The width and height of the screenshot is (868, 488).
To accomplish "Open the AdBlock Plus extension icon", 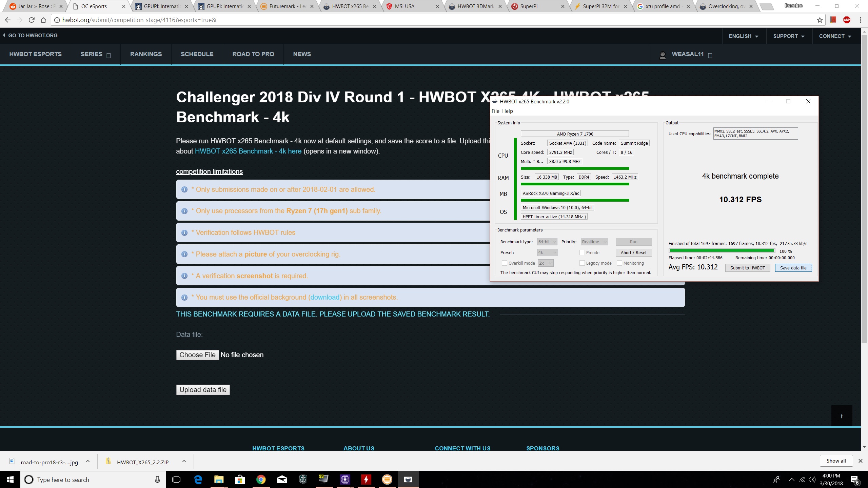I will point(847,20).
